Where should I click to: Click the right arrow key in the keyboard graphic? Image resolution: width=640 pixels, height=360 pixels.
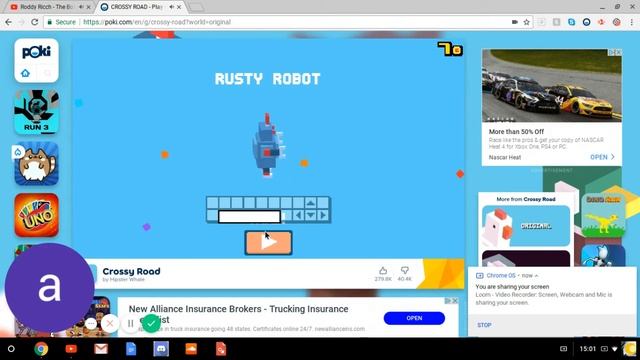[x=323, y=215]
